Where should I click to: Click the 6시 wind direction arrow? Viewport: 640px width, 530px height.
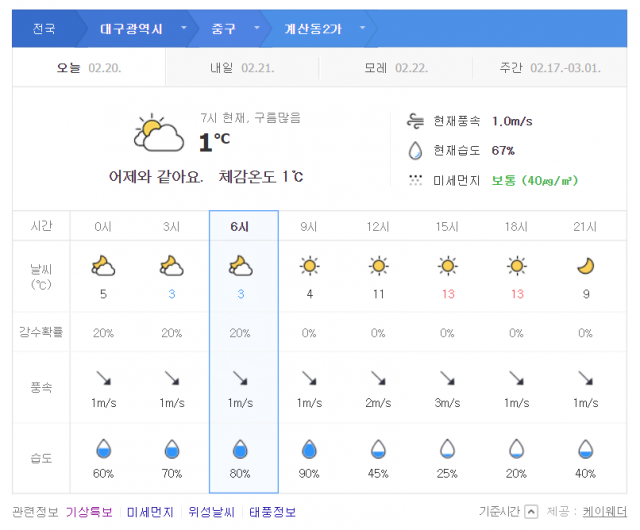click(240, 378)
